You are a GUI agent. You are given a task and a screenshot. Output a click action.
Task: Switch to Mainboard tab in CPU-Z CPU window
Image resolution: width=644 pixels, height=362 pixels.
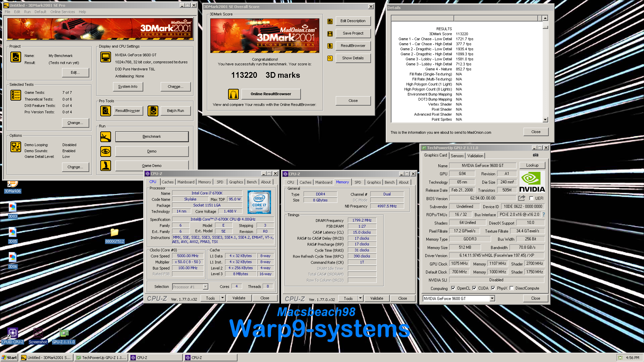(x=186, y=182)
